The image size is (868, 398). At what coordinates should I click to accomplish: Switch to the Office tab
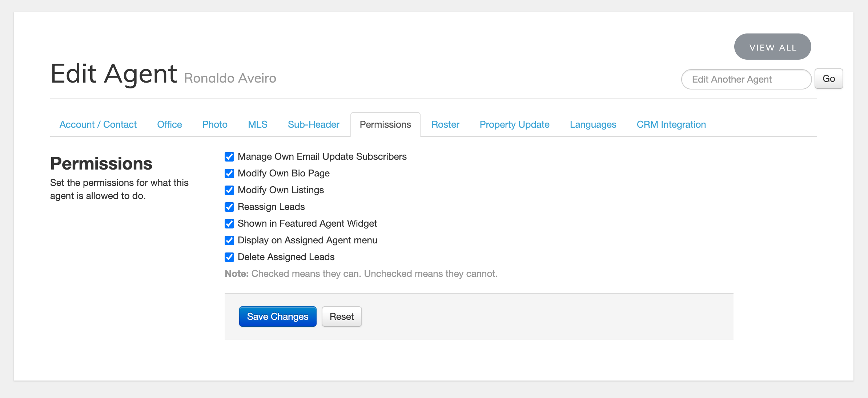click(169, 124)
